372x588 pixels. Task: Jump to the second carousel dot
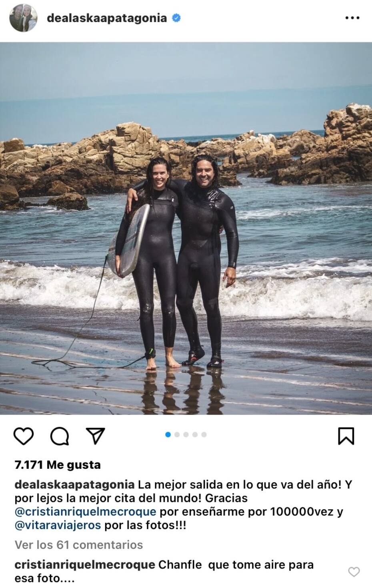177,435
